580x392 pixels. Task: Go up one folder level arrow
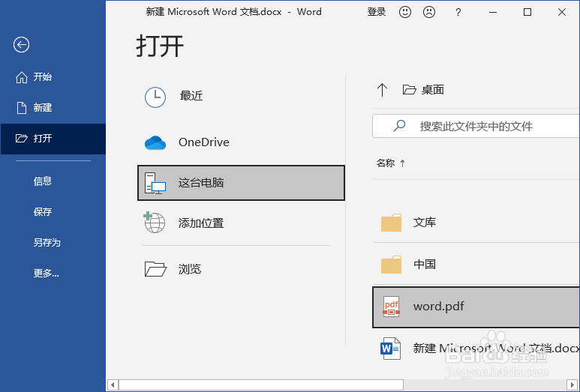click(382, 90)
